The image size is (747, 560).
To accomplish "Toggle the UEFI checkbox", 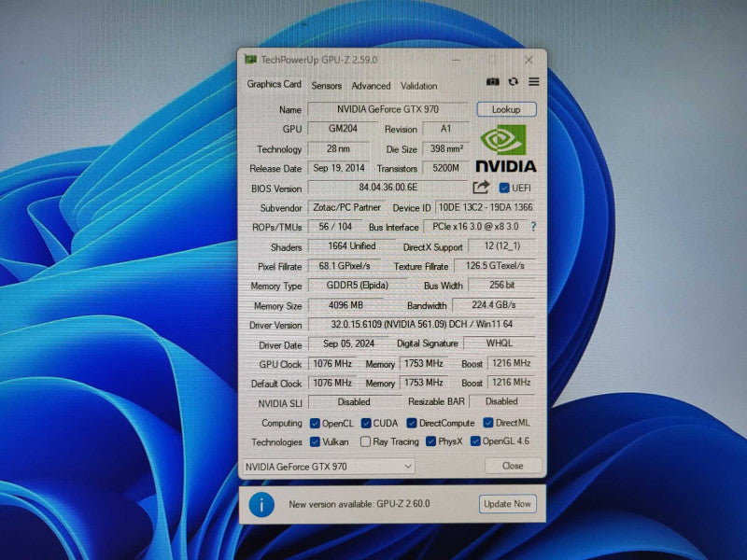I will 504,189.
